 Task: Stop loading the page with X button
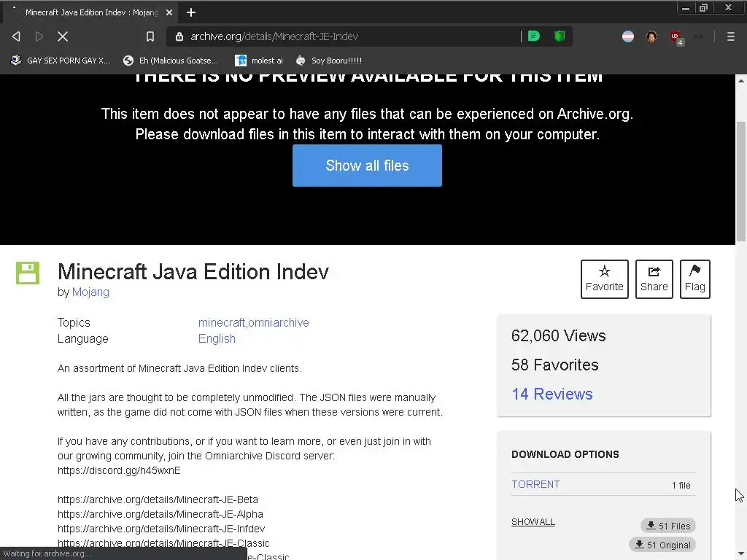(x=63, y=36)
